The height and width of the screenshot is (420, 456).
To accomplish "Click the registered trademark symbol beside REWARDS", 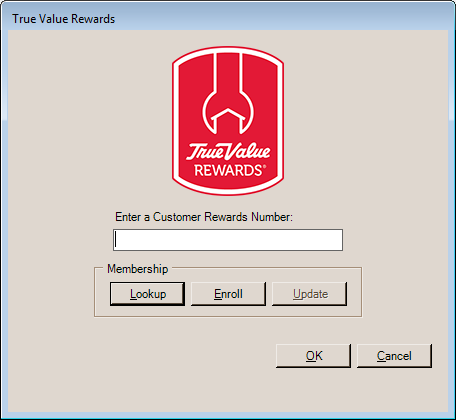I will pos(265,167).
